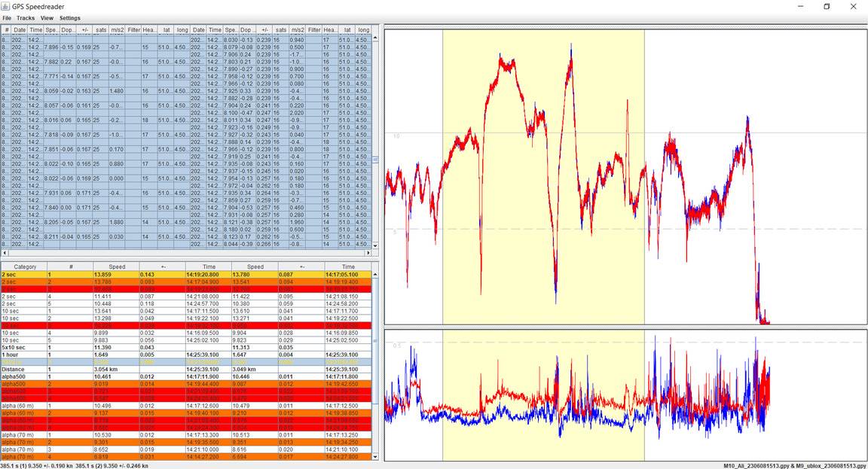This screenshot has height=469, width=868.
Task: Click the data table's scroll-down arrow
Action: [376, 245]
